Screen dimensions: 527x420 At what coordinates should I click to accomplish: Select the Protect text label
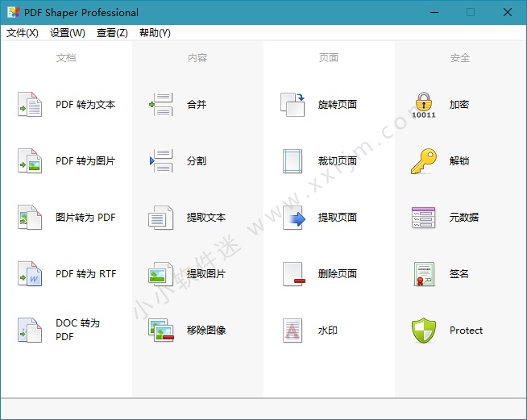(x=467, y=331)
